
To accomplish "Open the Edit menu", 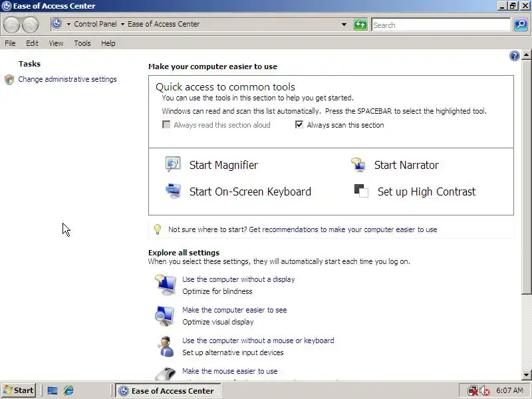I will [32, 43].
